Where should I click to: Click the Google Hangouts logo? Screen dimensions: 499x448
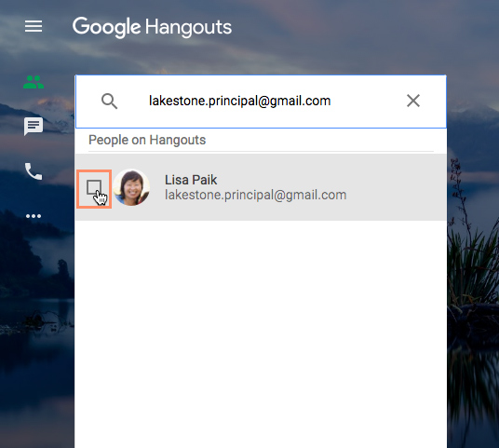pyautogui.click(x=152, y=27)
